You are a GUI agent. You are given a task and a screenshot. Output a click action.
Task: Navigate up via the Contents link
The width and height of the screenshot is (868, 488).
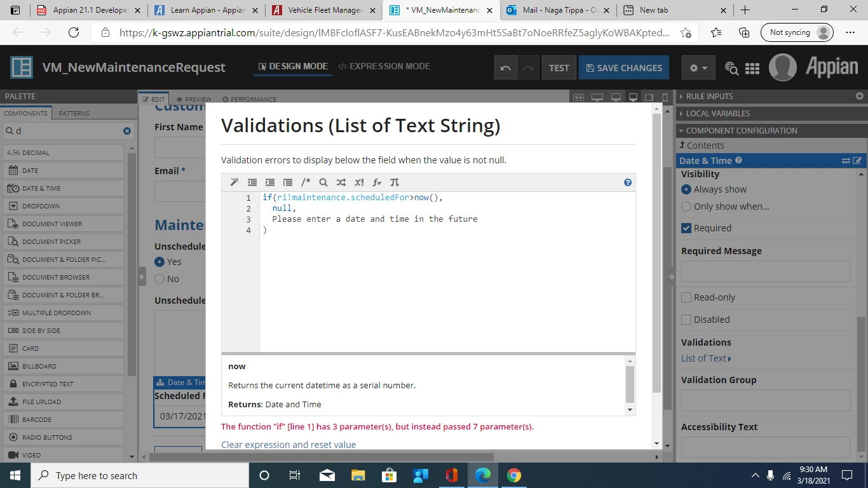click(702, 146)
